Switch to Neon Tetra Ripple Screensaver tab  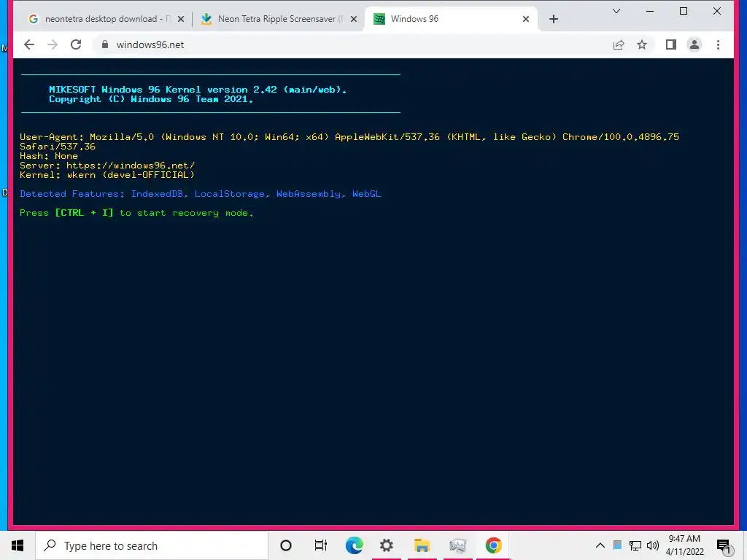(x=279, y=19)
